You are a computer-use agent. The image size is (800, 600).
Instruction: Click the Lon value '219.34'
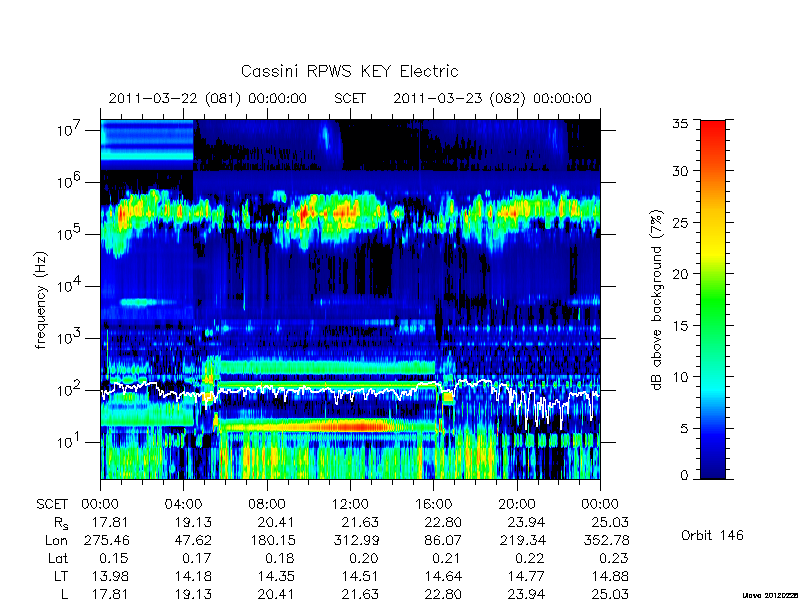coord(523,540)
